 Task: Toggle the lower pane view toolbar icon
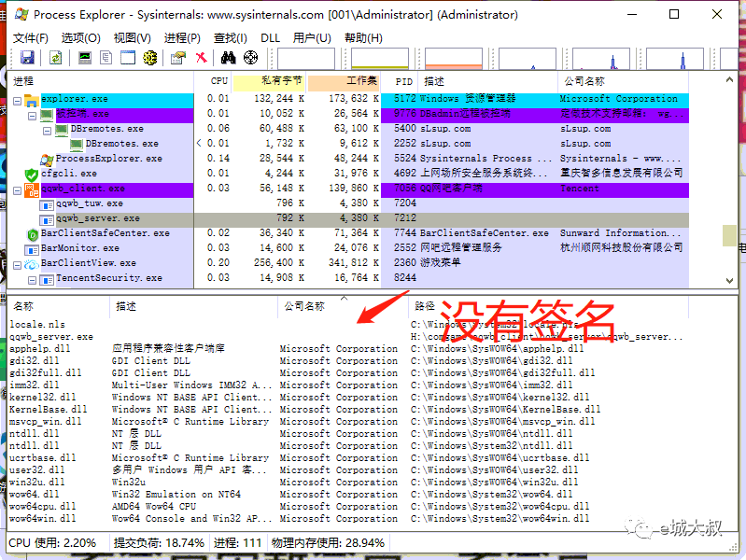point(127,58)
